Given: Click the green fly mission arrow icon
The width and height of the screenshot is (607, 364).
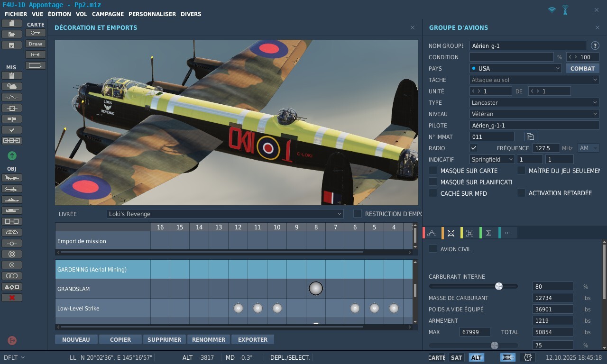Looking at the screenshot, I should pyautogui.click(x=12, y=155).
